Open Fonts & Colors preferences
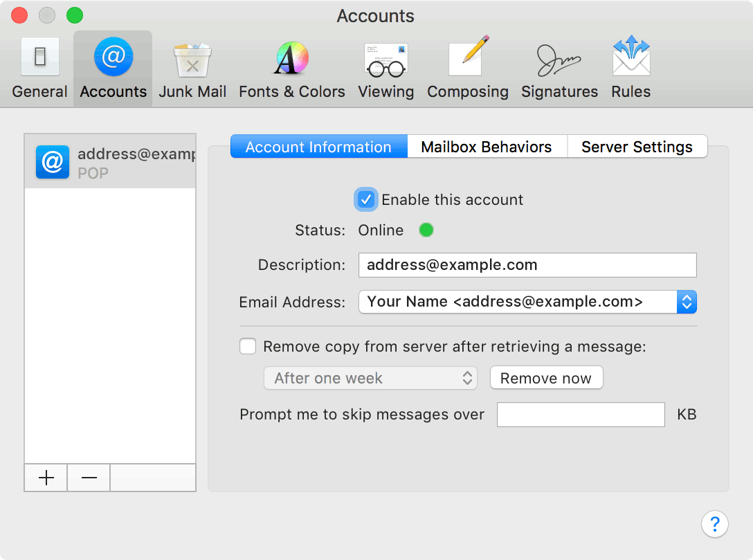 point(291,67)
